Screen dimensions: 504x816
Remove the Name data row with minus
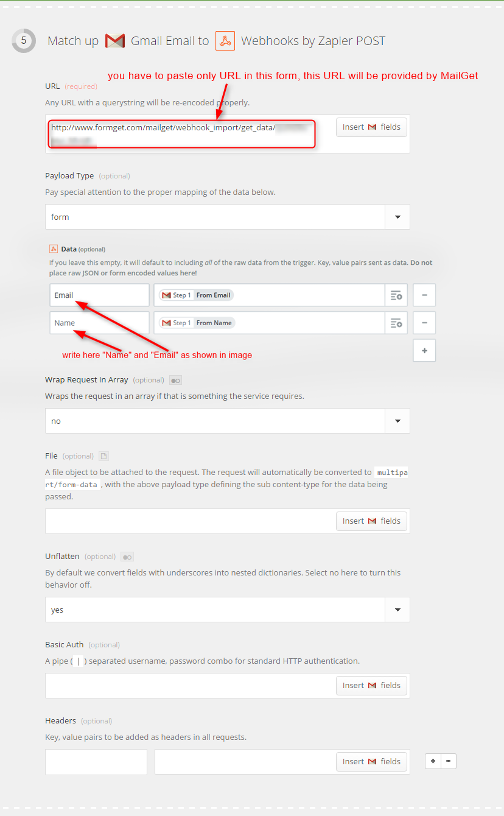coord(424,323)
